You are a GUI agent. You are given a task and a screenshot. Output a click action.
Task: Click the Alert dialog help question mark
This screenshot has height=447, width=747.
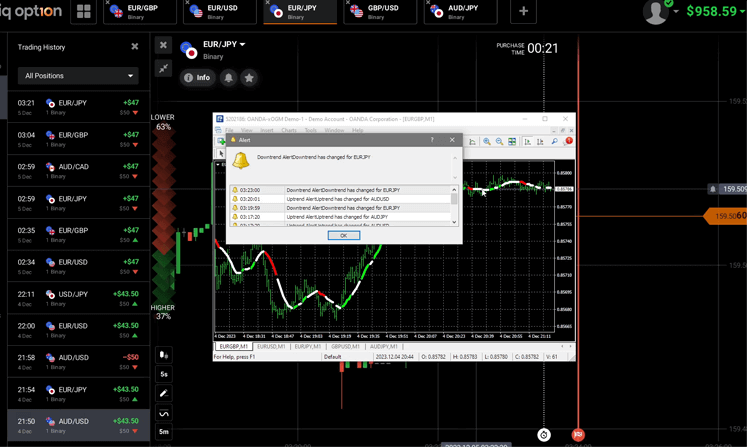coord(432,140)
